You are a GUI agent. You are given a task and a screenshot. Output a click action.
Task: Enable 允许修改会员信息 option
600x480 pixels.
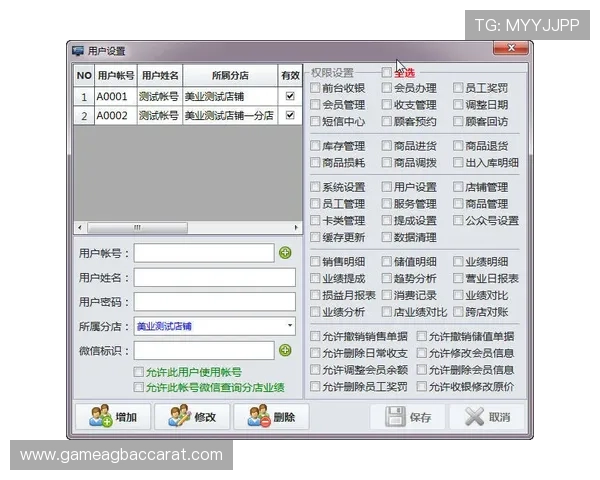tap(422, 353)
